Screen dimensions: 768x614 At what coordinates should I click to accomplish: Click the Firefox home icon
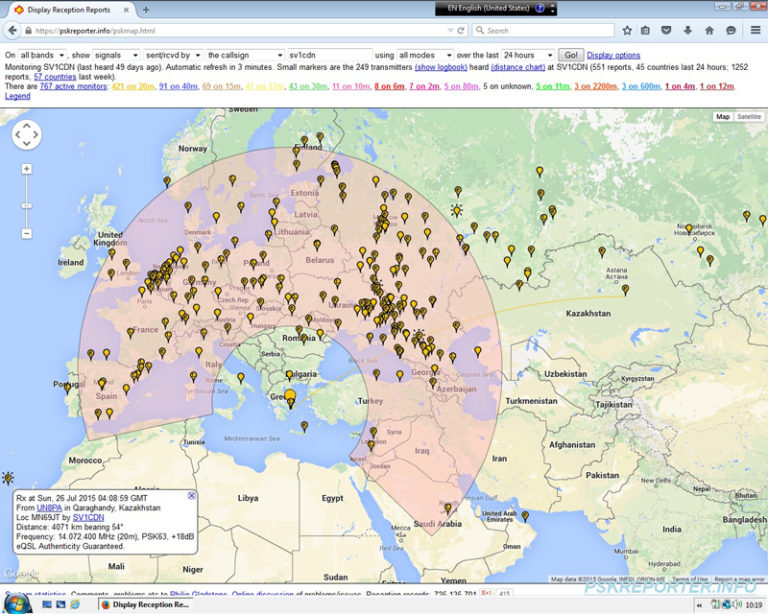click(710, 31)
